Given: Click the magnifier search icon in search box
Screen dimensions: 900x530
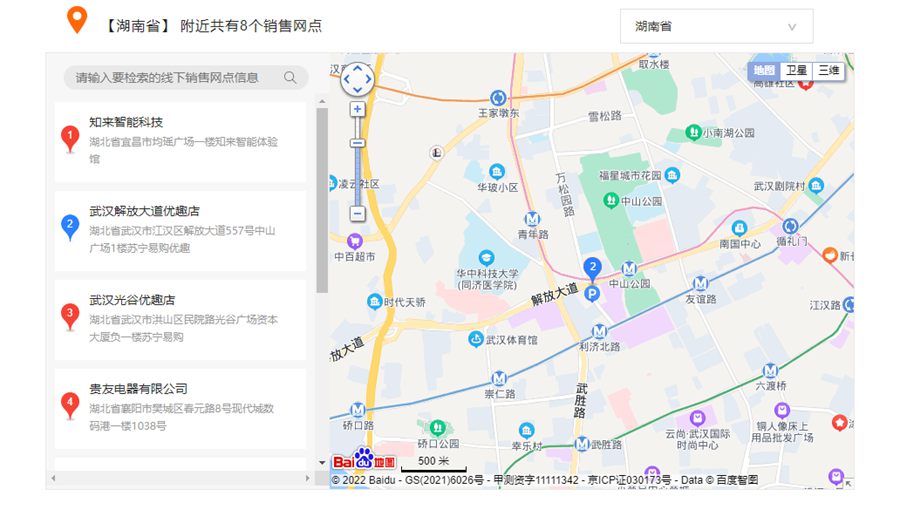Looking at the screenshot, I should (291, 78).
